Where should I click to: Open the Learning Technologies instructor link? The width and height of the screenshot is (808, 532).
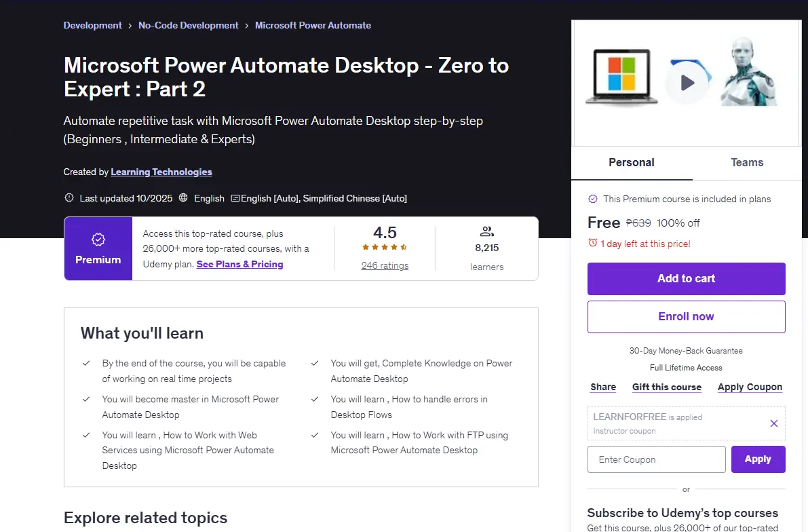(161, 172)
